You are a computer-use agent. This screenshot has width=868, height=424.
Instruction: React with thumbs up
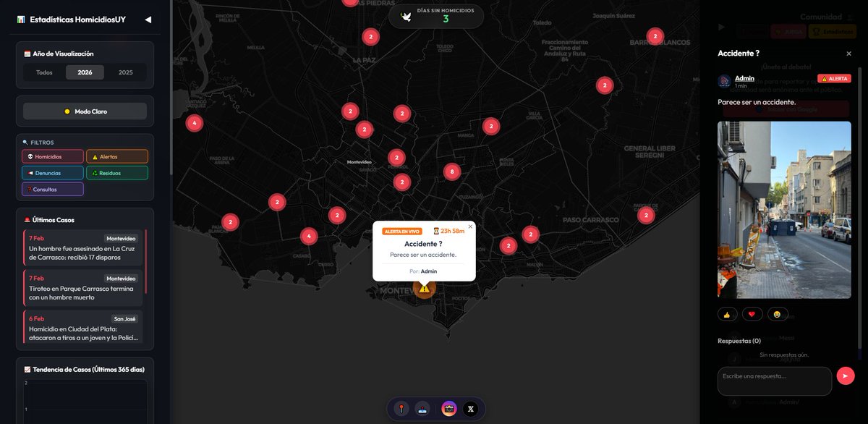[727, 314]
